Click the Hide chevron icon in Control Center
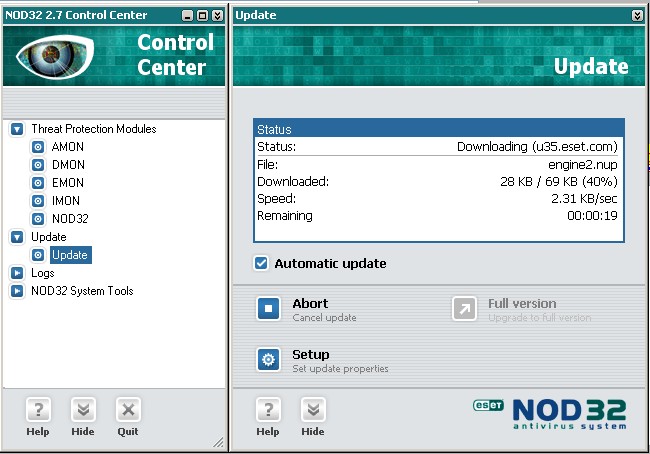 pos(83,410)
